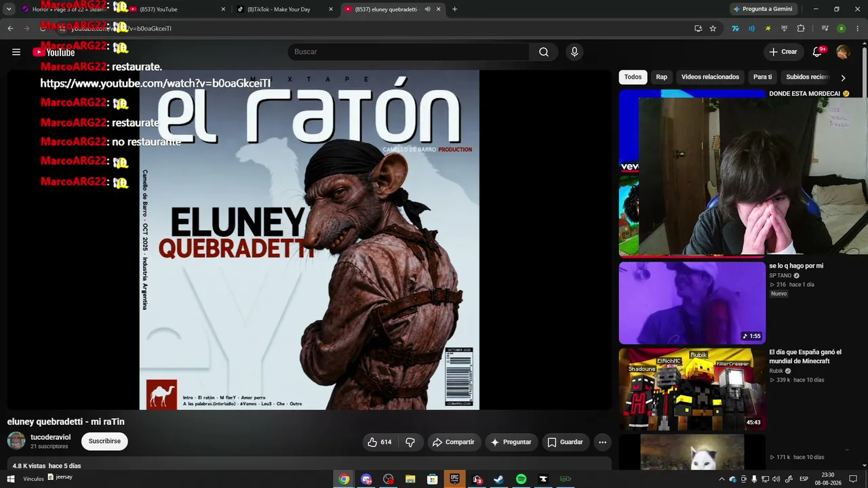The width and height of the screenshot is (868, 488).
Task: Mute the eluney quebradetti tab audio
Action: pos(427,9)
